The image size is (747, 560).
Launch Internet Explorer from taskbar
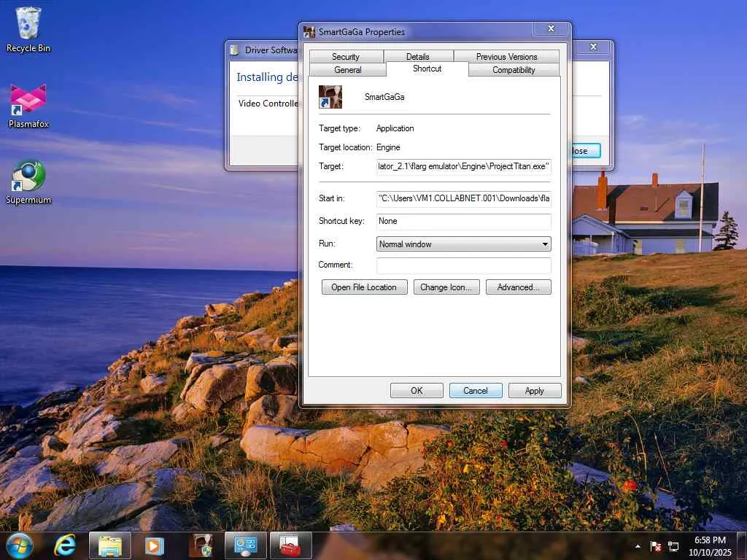[x=65, y=545]
